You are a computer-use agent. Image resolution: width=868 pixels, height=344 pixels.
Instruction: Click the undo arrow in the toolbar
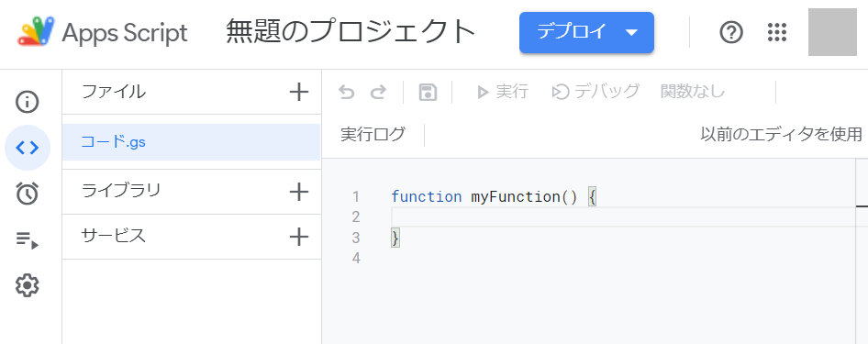point(347,92)
